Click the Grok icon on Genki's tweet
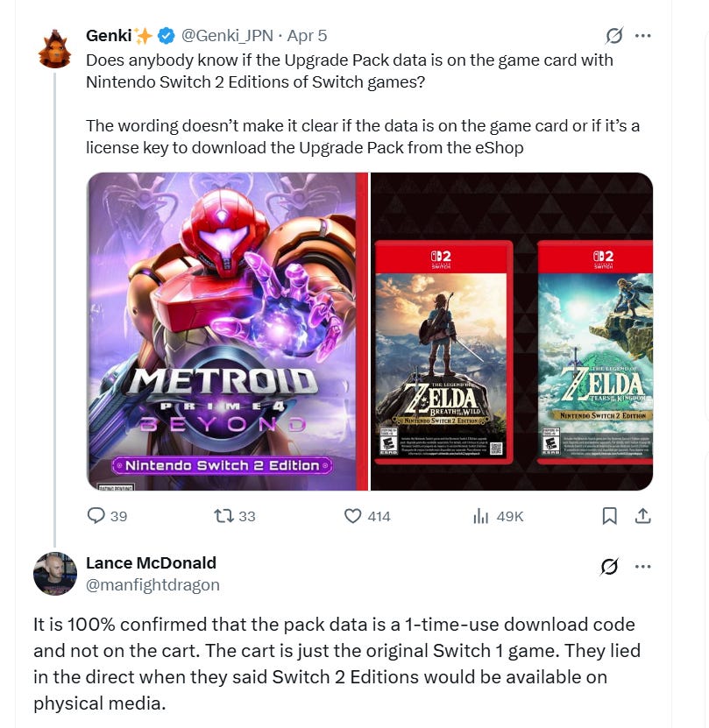The image size is (709, 728). tap(613, 36)
